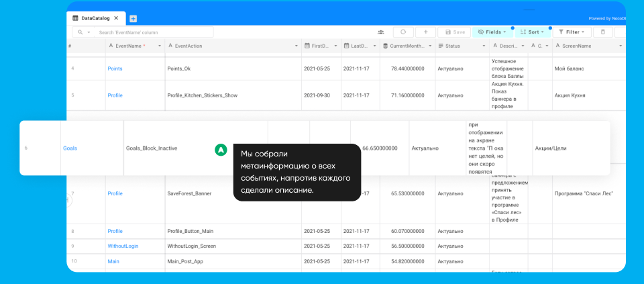
Task: Select the DataCatalog tab
Action: coord(94,19)
